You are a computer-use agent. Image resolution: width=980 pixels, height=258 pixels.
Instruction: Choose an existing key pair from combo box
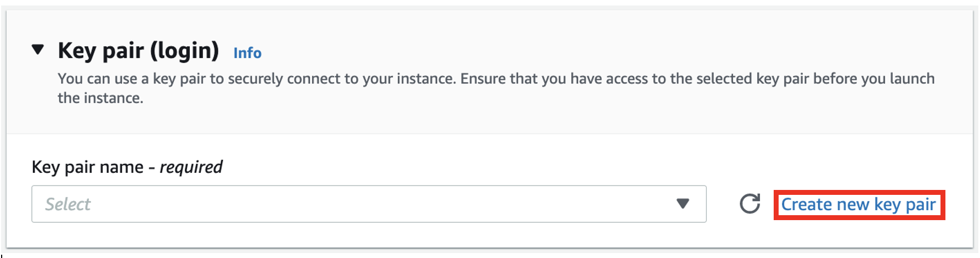click(369, 204)
